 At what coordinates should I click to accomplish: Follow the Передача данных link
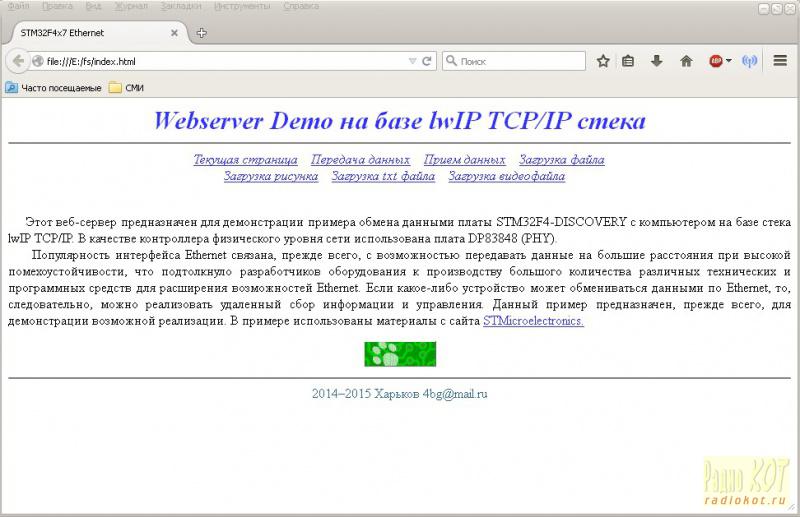pos(360,160)
